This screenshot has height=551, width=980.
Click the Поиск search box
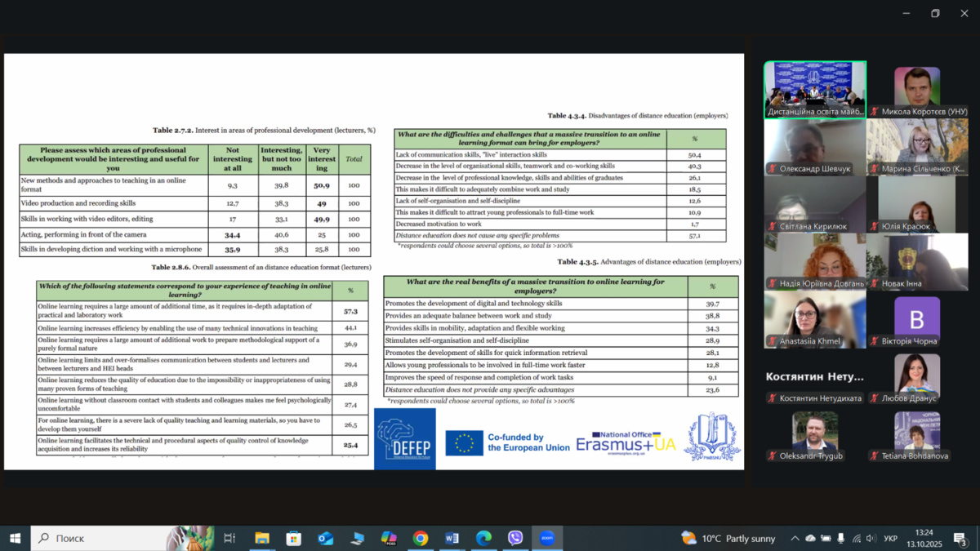click(98, 538)
